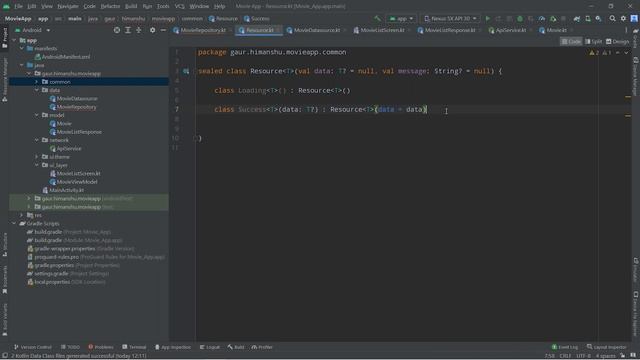Run the app with green play button
The width and height of the screenshot is (640, 360).
(x=487, y=18)
